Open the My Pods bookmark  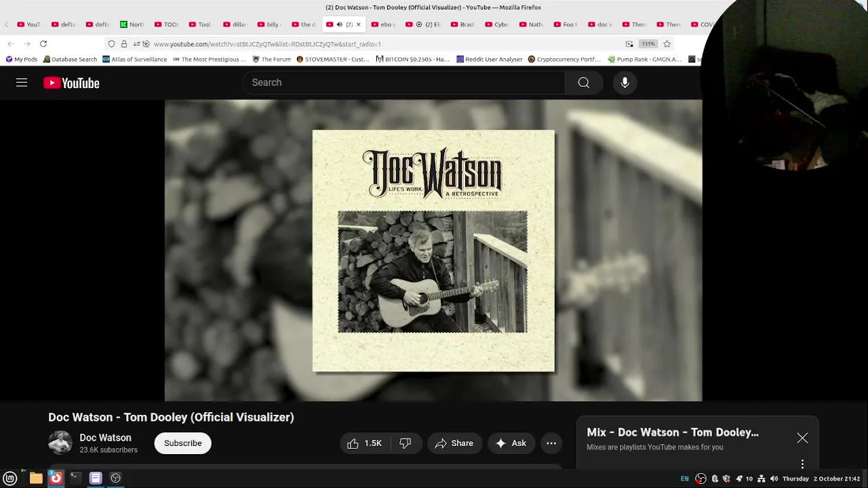tap(21, 60)
